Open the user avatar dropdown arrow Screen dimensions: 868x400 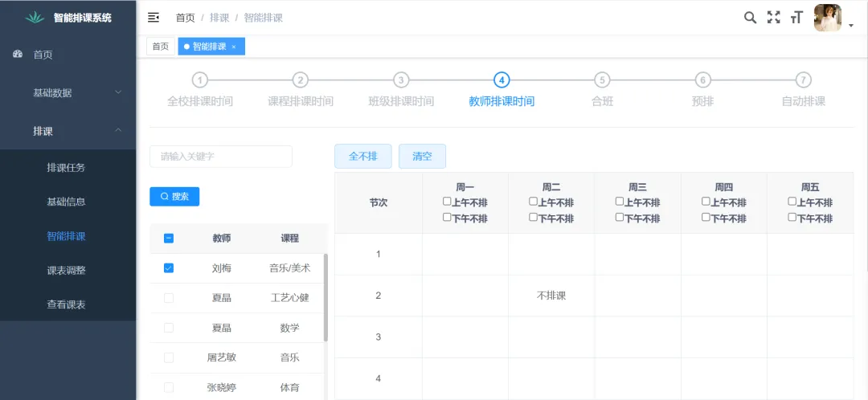[x=851, y=26]
